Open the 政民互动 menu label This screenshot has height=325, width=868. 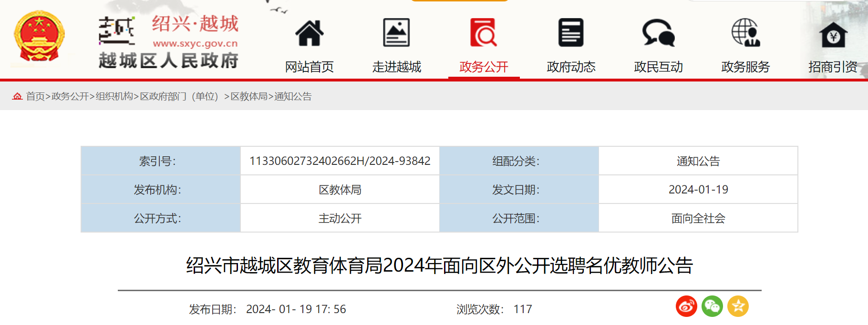tap(659, 67)
